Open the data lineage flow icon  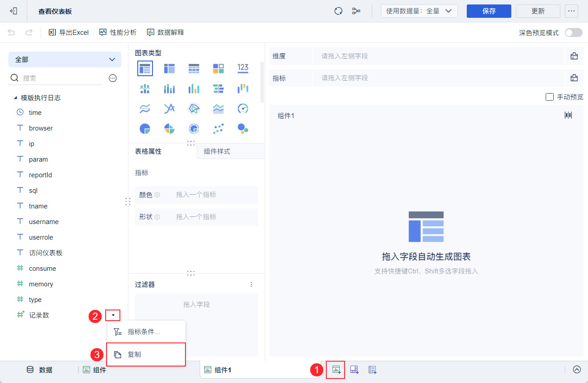(356, 11)
